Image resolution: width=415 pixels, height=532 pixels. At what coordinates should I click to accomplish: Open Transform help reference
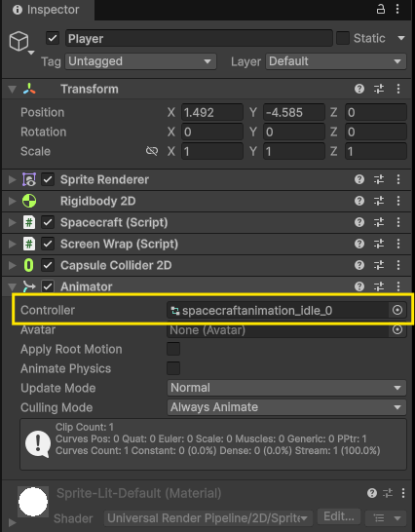click(359, 89)
